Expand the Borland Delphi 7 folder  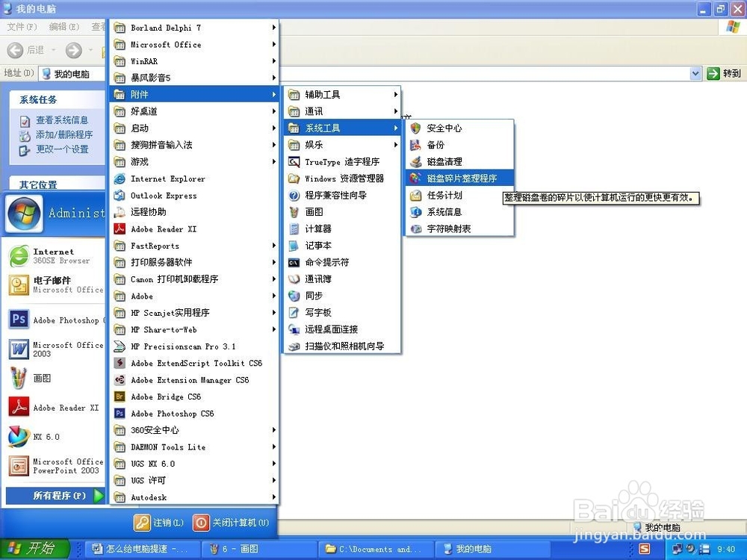(194, 28)
